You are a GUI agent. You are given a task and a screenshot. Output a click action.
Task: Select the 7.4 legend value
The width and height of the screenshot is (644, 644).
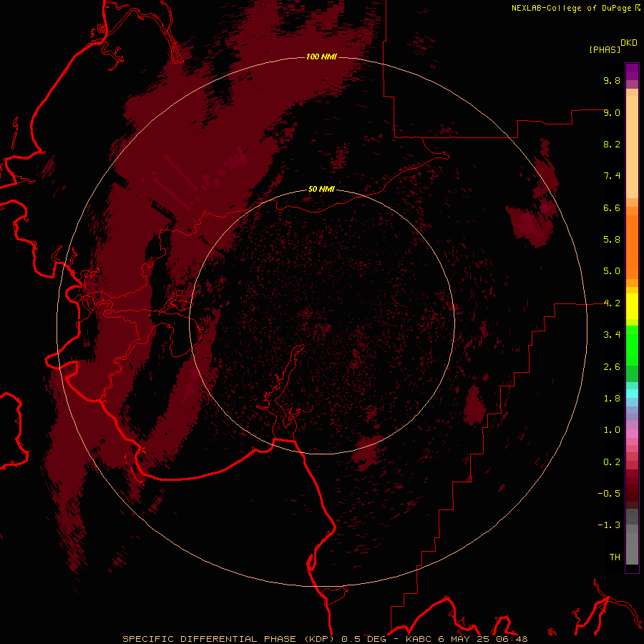(612, 176)
